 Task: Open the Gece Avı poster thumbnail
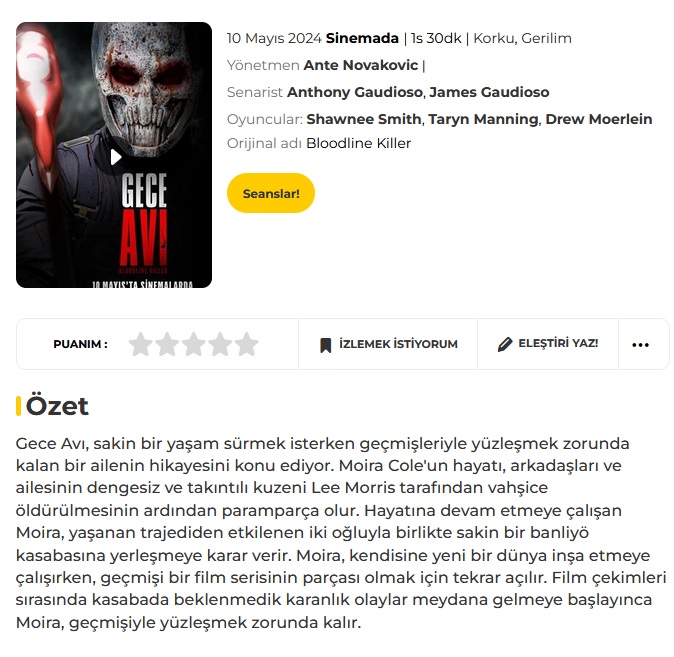tap(114, 155)
